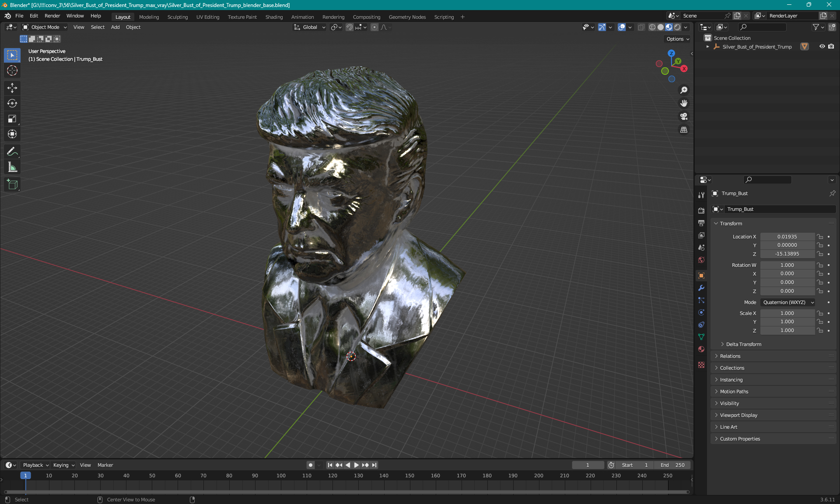Open rotation Mode Quaternion dropdown

click(x=788, y=302)
